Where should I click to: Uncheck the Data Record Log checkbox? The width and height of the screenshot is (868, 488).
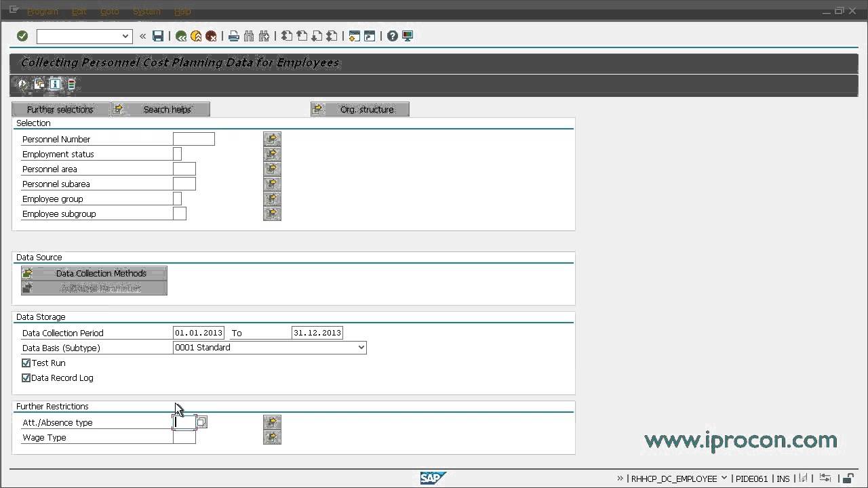pyautogui.click(x=26, y=378)
